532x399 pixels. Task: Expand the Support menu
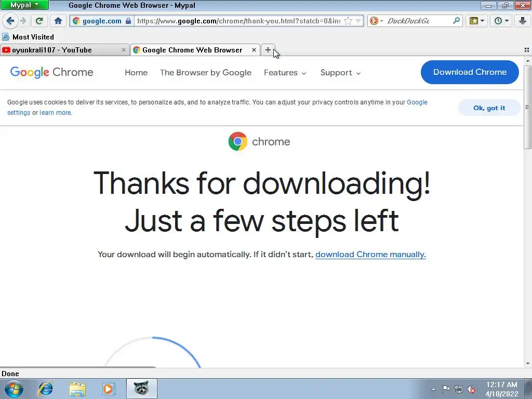[340, 73]
